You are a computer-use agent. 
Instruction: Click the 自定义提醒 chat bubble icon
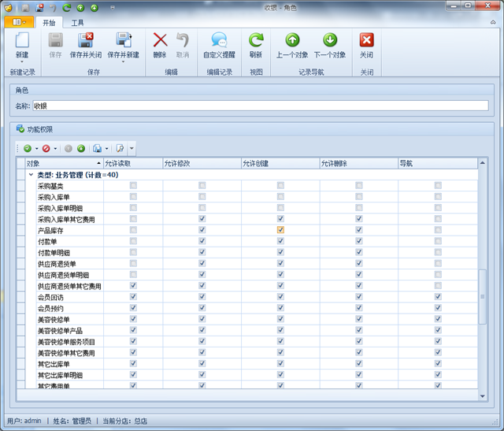tap(219, 40)
